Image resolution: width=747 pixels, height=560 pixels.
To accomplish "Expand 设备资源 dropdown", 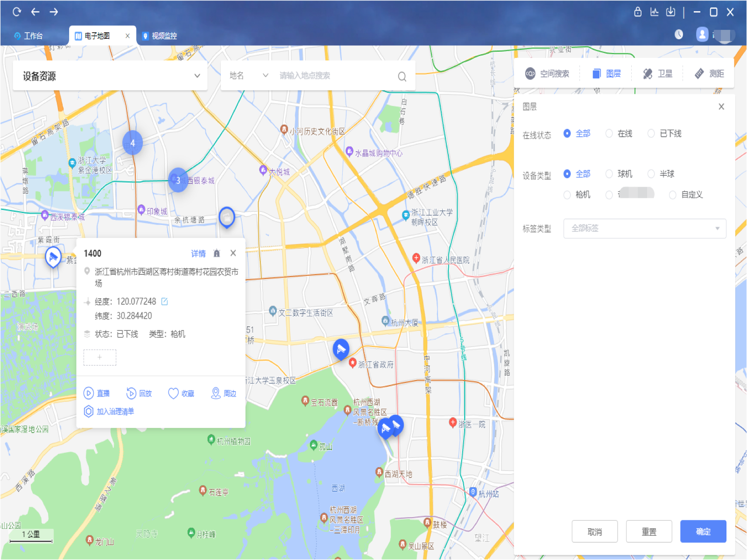I will click(110, 76).
